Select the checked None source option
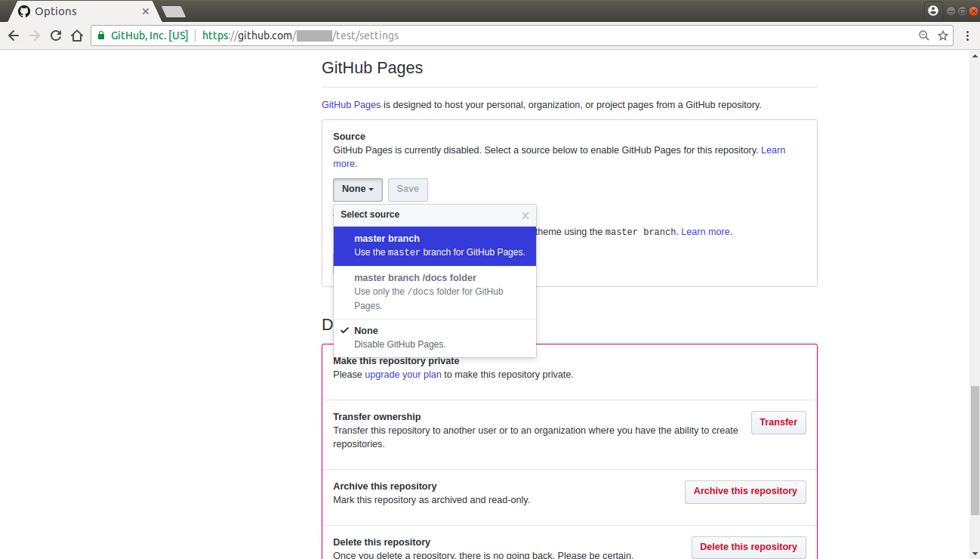The image size is (980, 559). pos(435,338)
